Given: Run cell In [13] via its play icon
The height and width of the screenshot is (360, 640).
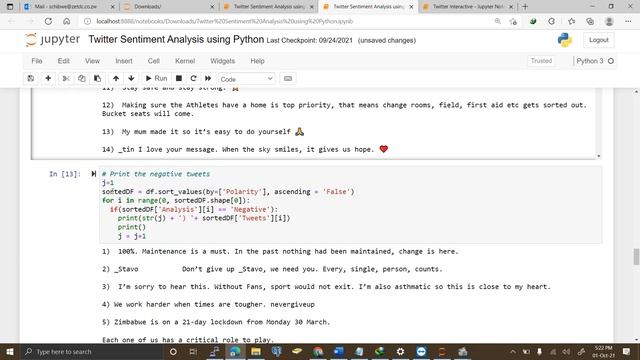Looking at the screenshot, I should [93, 174].
